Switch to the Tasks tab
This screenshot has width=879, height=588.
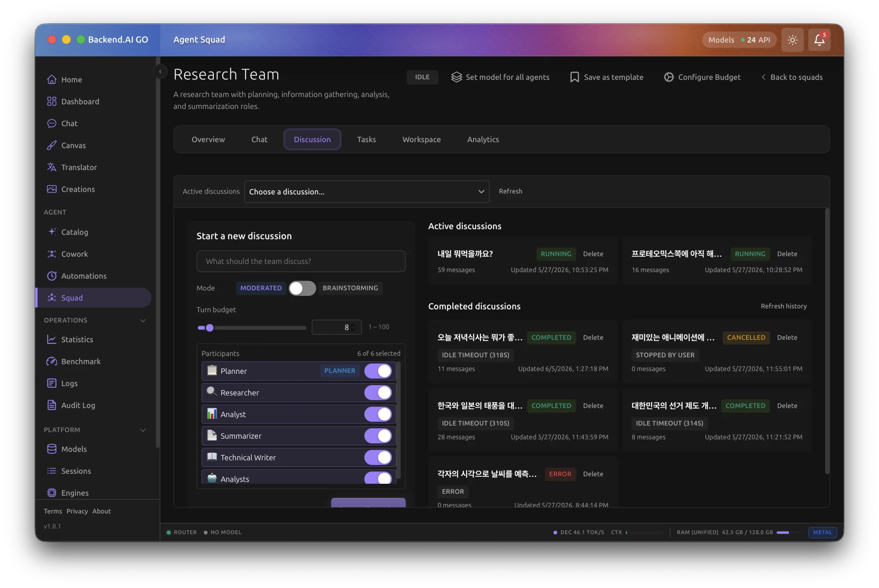367,139
